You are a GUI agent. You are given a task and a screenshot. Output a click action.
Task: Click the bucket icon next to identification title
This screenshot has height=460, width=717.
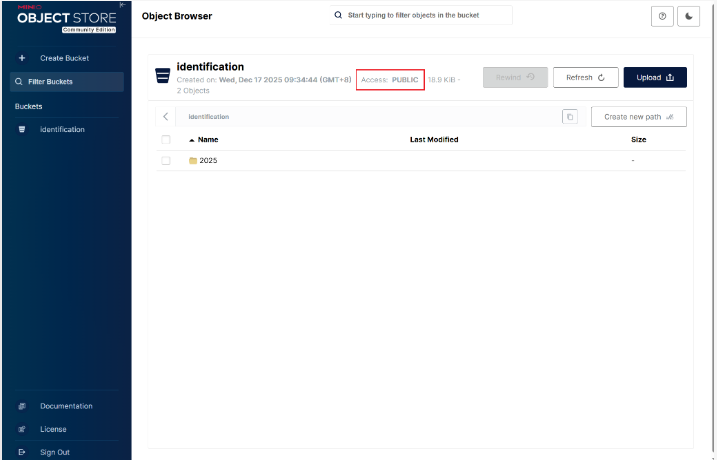(162, 76)
